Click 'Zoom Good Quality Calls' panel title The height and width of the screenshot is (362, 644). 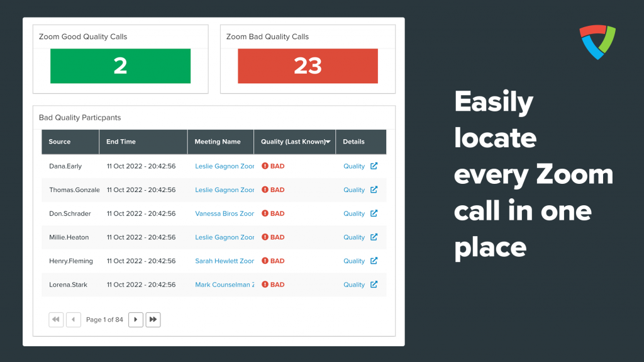(x=83, y=37)
